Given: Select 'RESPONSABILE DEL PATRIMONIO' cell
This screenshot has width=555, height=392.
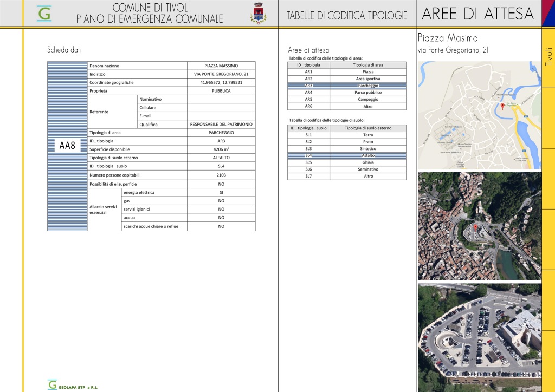Looking at the screenshot, I should pyautogui.click(x=221, y=124).
